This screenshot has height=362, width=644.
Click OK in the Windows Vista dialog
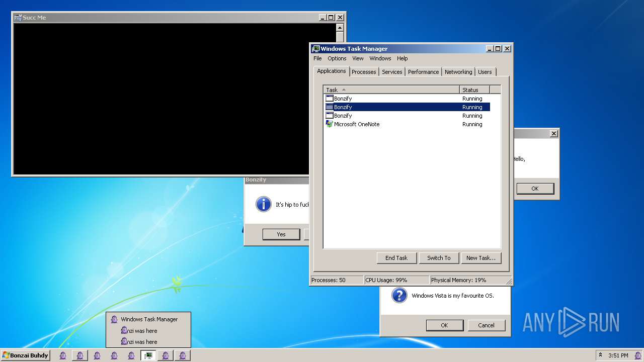click(x=444, y=325)
